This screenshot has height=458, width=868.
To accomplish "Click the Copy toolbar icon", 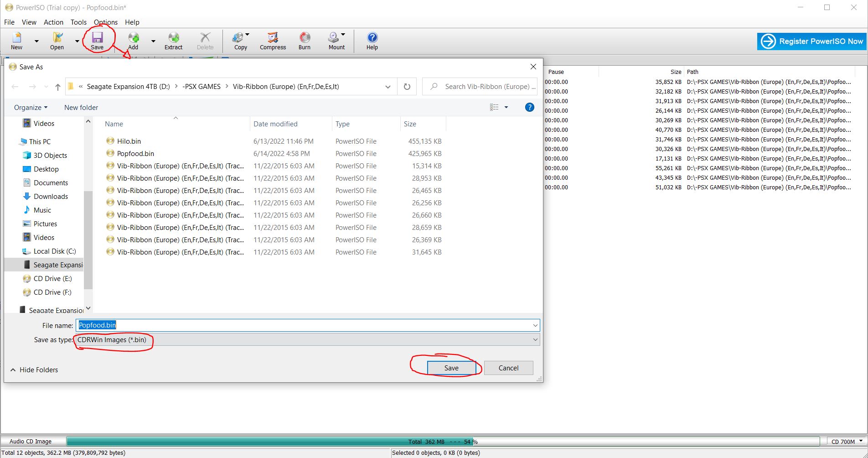I will tap(240, 41).
